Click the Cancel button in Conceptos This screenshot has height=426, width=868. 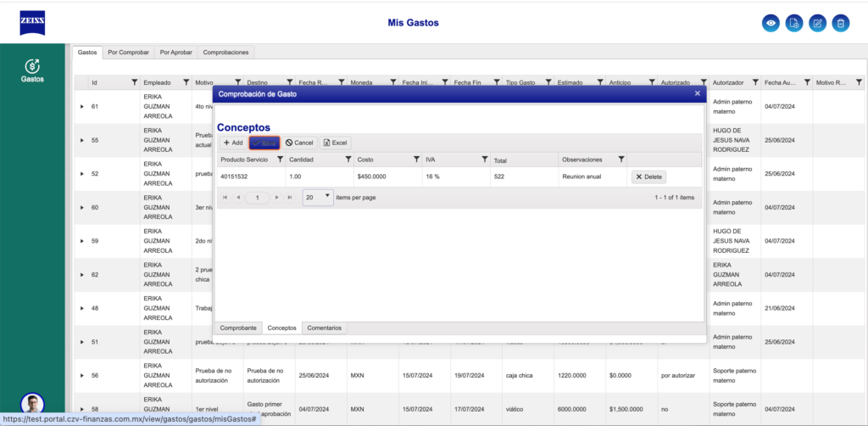click(299, 143)
